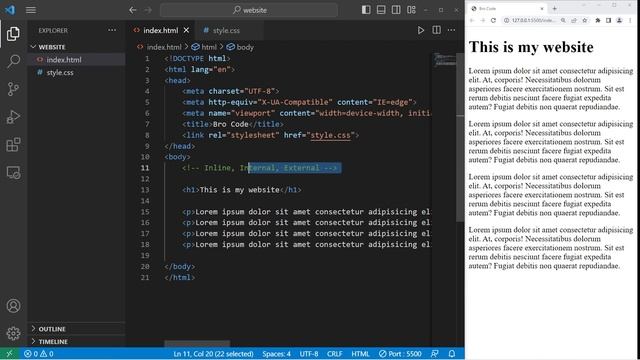Open the browser Extensions puzzle icon
Image resolution: width=640 pixels, height=360 pixels.
(x=598, y=20)
